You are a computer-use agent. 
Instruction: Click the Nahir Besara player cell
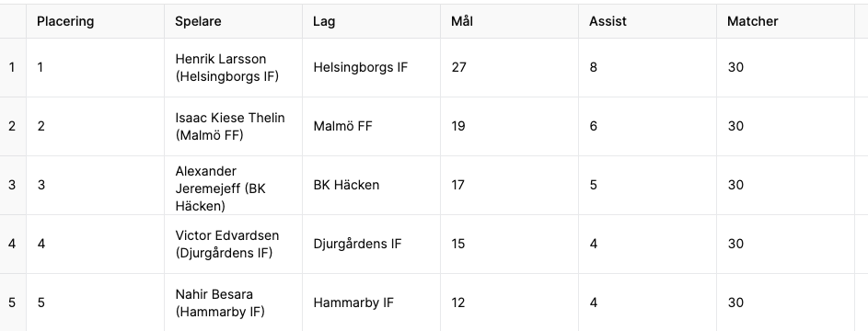pos(233,302)
